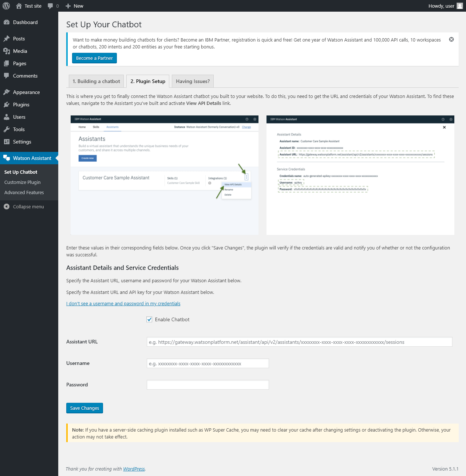This screenshot has width=466, height=476.
Task: Click the Settings sliders icon
Action: click(x=7, y=142)
